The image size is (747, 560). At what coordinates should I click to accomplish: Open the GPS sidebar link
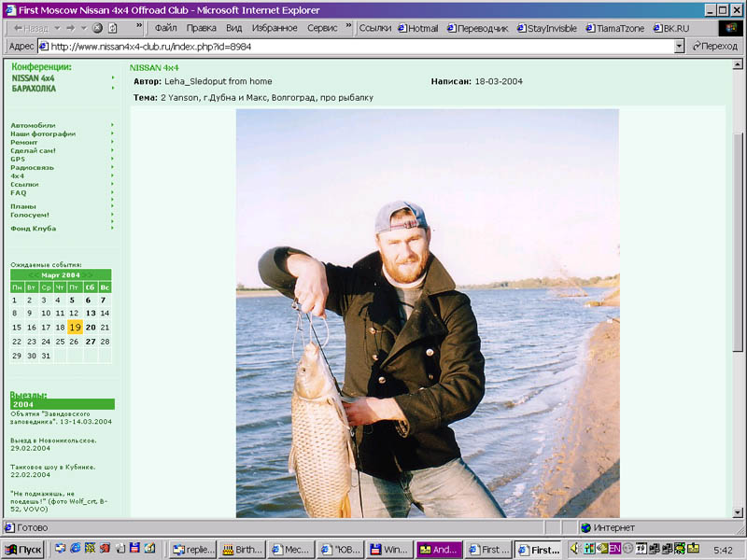pyautogui.click(x=18, y=159)
